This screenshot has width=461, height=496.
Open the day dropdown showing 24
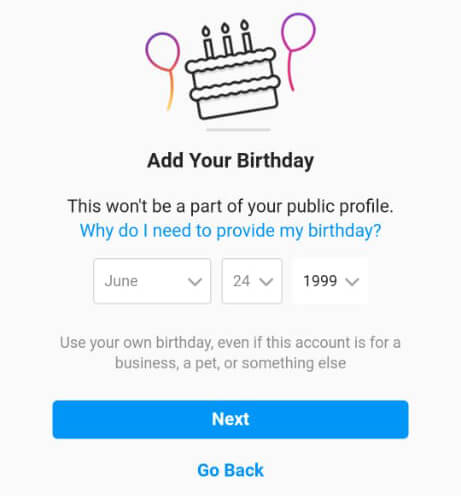click(x=252, y=281)
